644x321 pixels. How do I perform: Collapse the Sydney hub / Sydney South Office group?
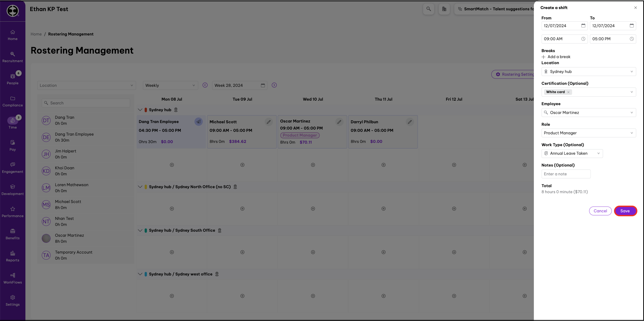(140, 230)
